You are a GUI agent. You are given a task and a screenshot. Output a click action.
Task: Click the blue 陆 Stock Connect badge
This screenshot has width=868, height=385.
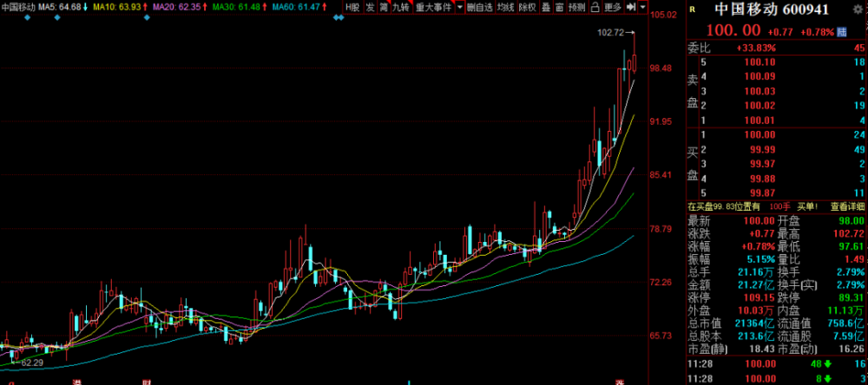(842, 31)
